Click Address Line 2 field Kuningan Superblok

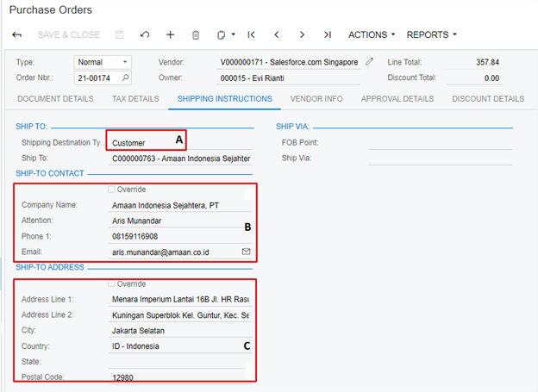(180, 315)
